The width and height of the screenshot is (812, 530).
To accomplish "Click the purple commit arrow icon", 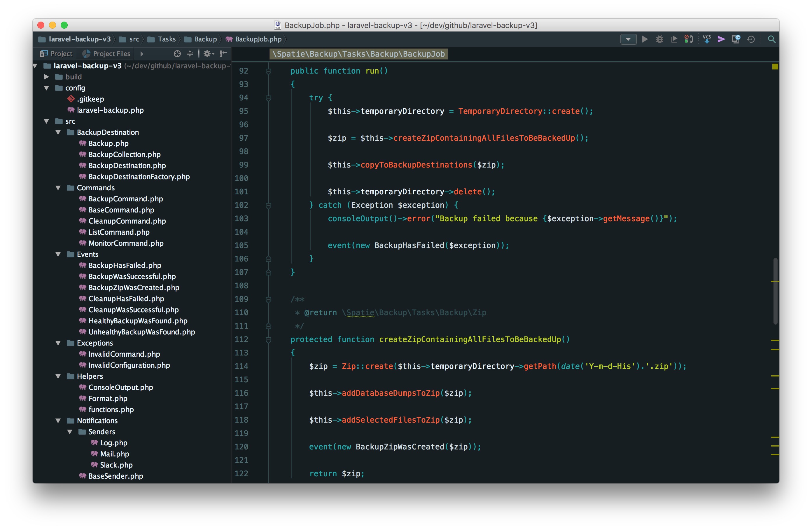I will [x=721, y=39].
